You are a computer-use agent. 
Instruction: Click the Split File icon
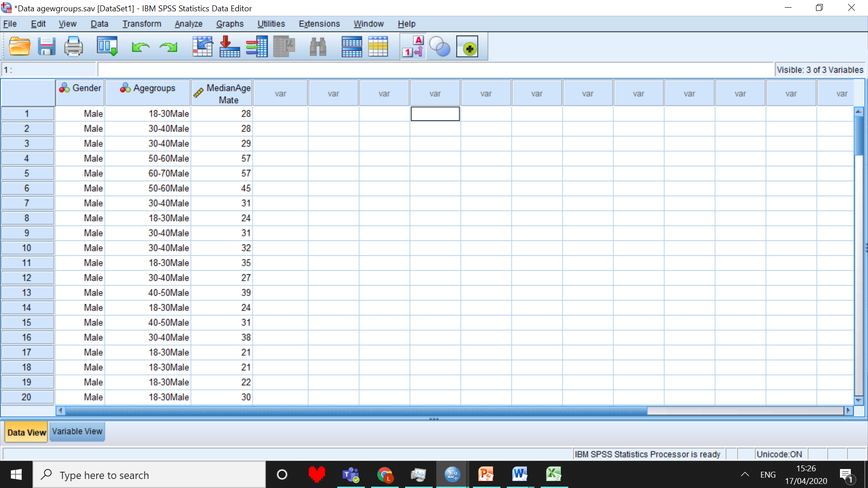click(x=351, y=47)
